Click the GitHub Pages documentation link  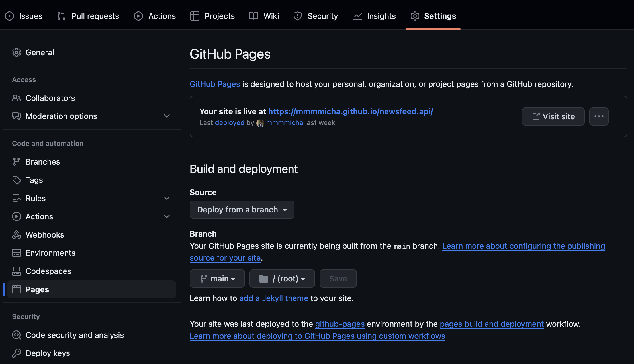point(215,84)
